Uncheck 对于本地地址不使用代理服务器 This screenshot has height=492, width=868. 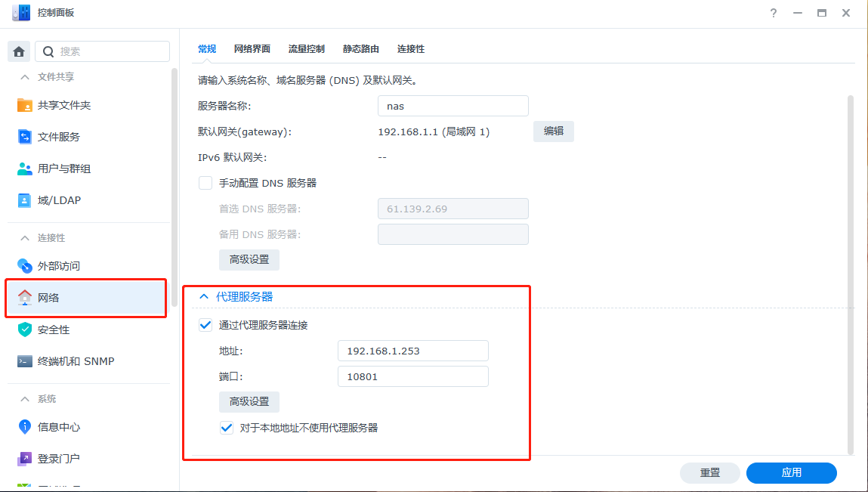(x=227, y=428)
